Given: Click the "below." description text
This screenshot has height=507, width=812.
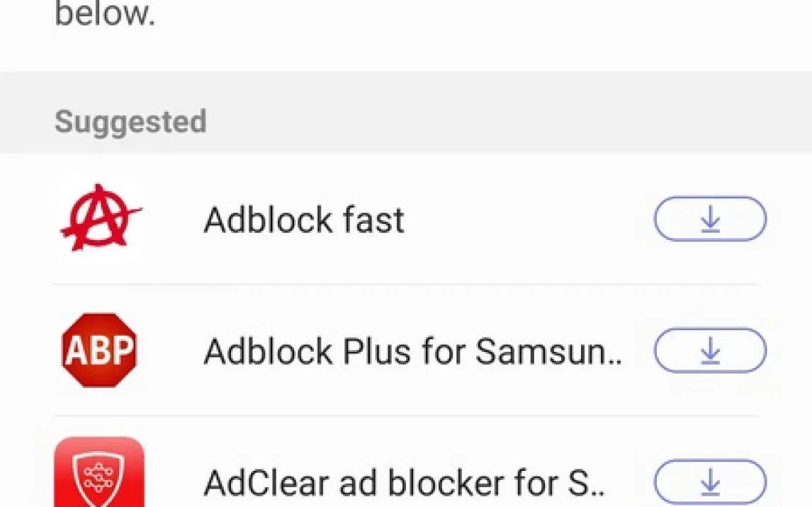Looking at the screenshot, I should 105,16.
